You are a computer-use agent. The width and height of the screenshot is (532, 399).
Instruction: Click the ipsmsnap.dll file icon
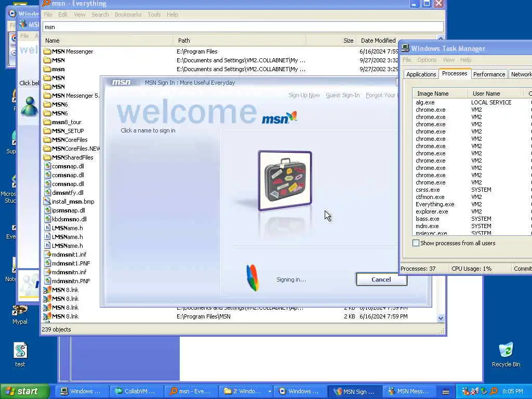point(47,210)
